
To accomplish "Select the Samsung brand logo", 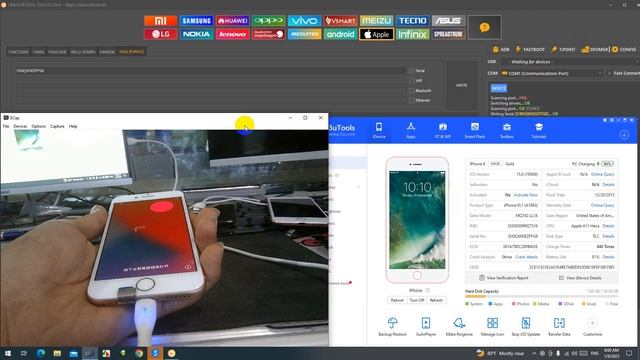I will click(x=196, y=20).
